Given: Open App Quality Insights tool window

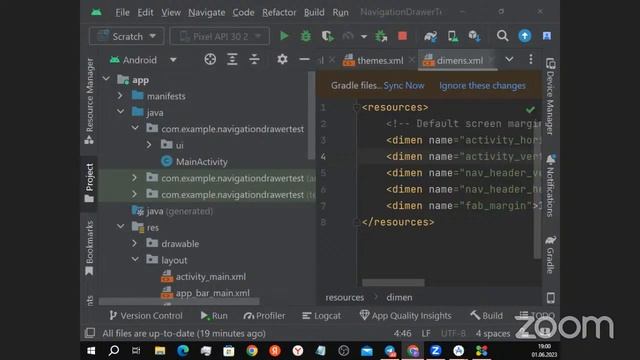Looking at the screenshot, I should click(405, 316).
